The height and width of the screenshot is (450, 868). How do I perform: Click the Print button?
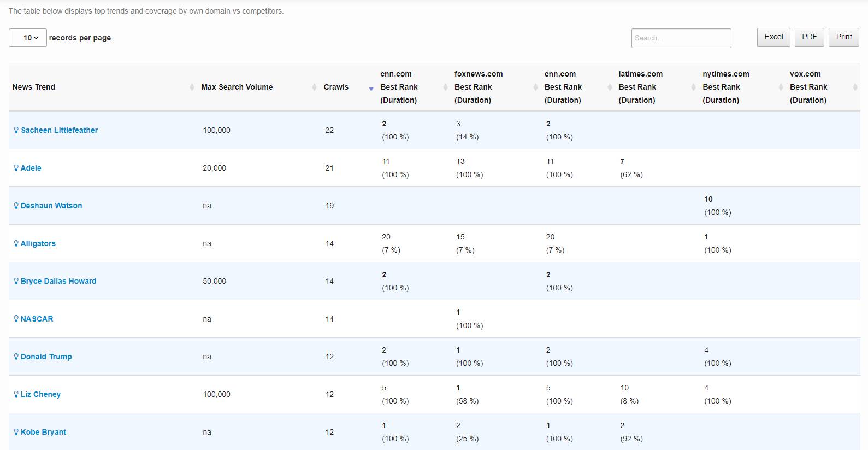[844, 37]
